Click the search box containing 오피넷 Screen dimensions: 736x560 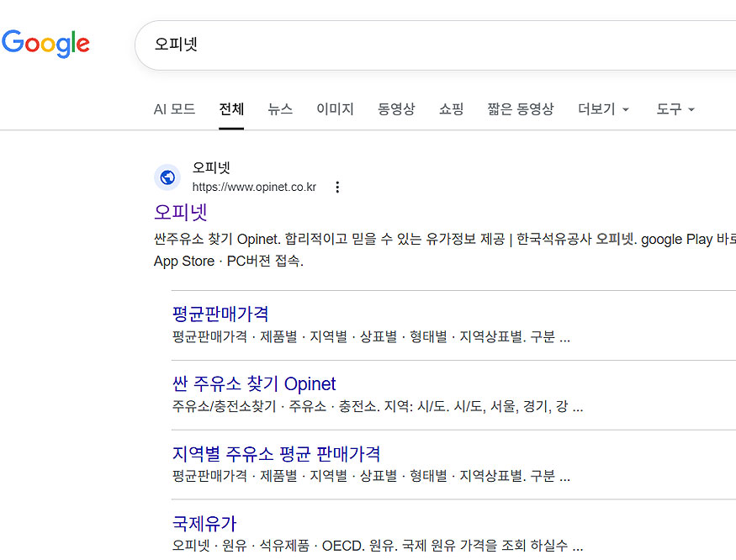(x=421, y=45)
